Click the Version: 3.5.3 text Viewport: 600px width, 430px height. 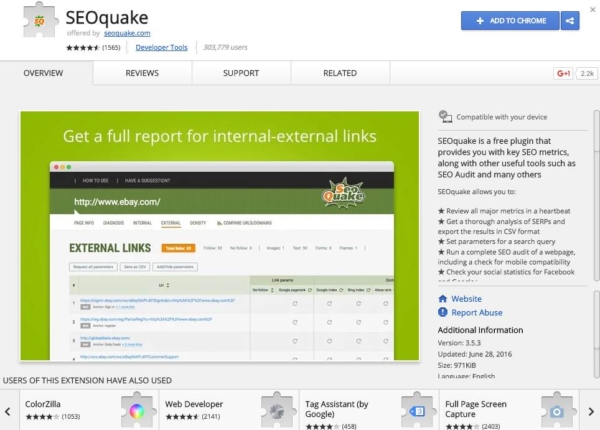(459, 343)
